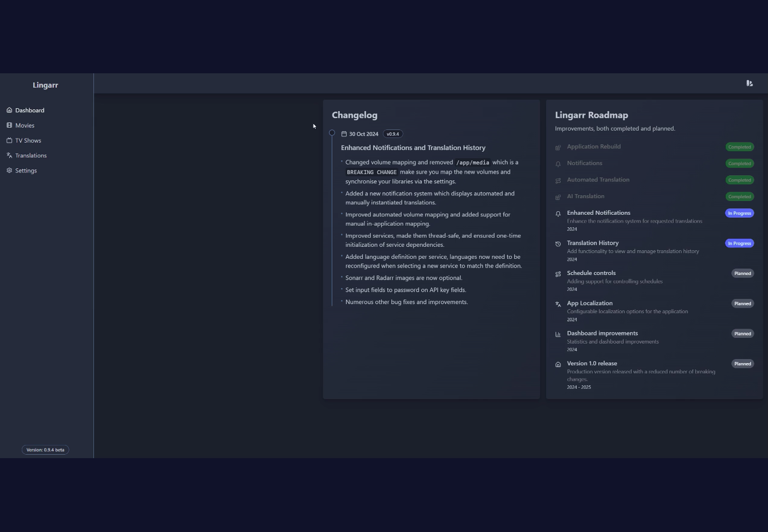Open the Dashboard page in the sidebar
The image size is (768, 532).
tap(26, 110)
